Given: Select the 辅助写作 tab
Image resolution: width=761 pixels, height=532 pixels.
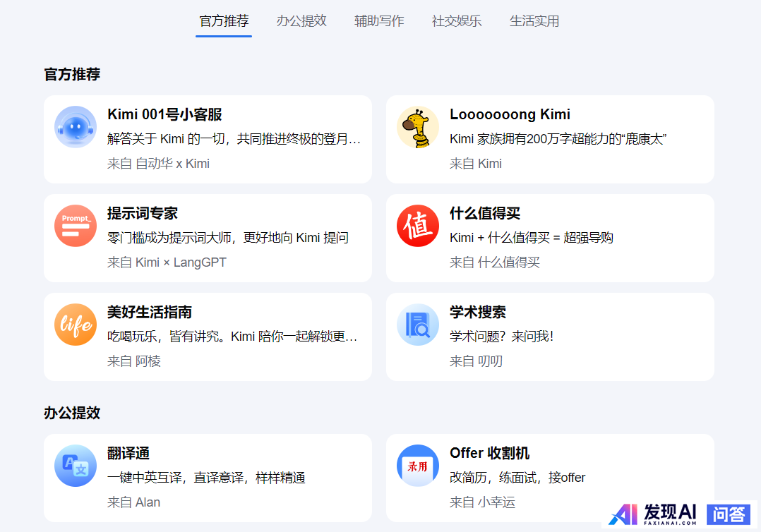Looking at the screenshot, I should (379, 21).
